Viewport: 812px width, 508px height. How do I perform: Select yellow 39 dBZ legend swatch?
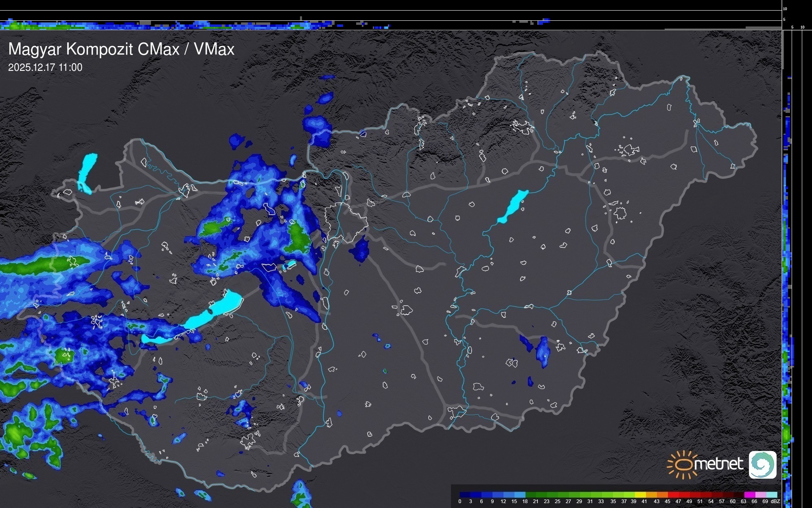[x=640, y=495]
